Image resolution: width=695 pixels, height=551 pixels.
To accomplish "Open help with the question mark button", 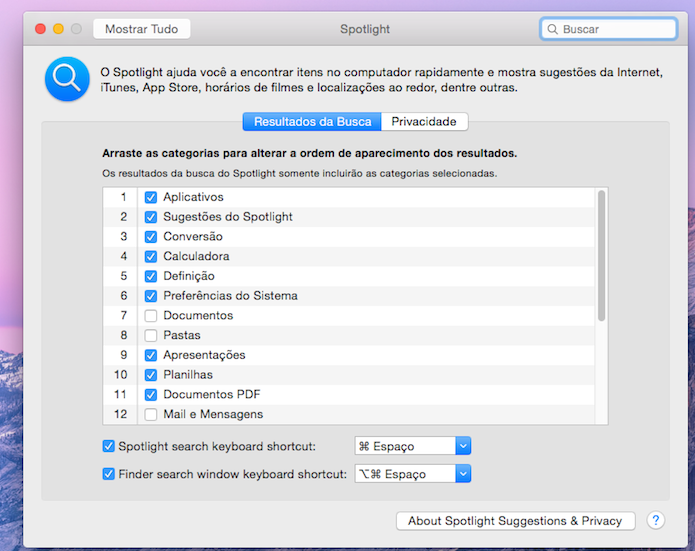I will (x=656, y=520).
